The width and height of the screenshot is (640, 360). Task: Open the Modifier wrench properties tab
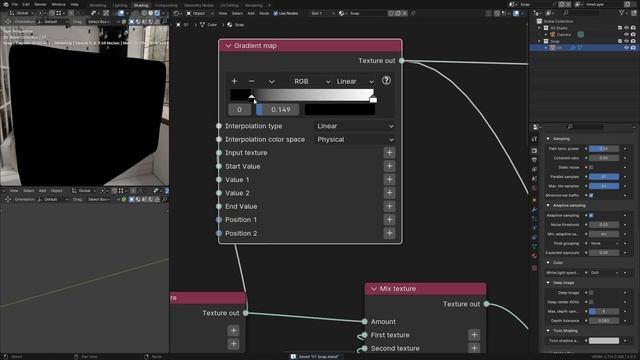[534, 209]
